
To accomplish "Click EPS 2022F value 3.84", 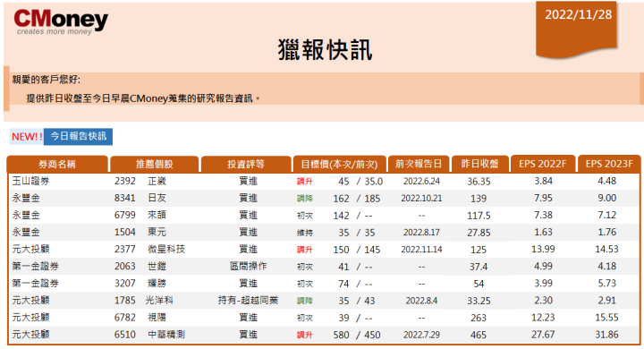I will [543, 181].
